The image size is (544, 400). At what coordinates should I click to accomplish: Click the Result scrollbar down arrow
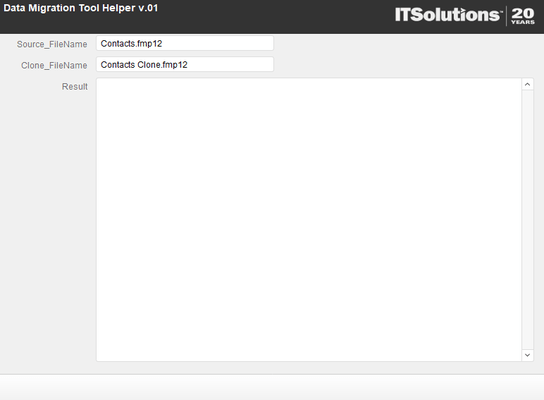(x=527, y=355)
